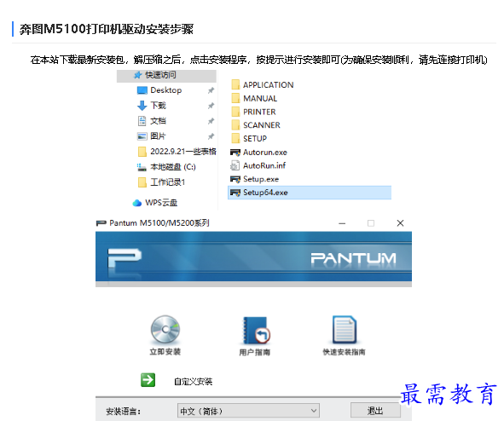The image size is (504, 421).
Task: Open WPS云盘 in navigation pane
Action: click(161, 203)
